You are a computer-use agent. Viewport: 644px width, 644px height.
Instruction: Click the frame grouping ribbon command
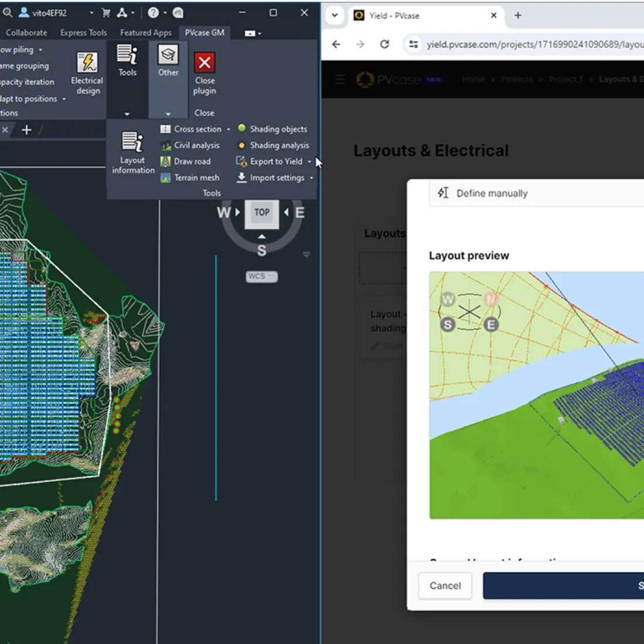[25, 66]
